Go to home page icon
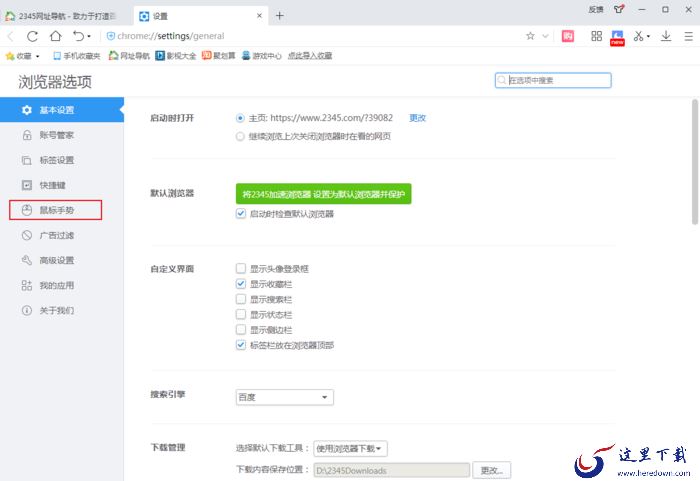The image size is (700, 481). pyautogui.click(x=55, y=36)
